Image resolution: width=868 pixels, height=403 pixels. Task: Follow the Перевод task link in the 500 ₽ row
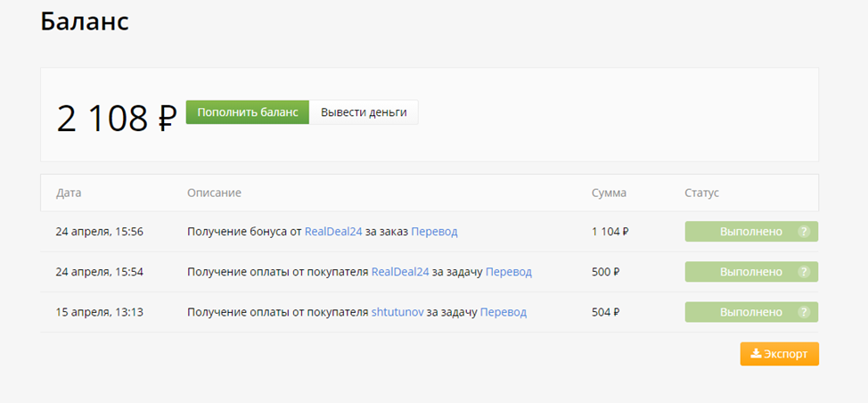(509, 272)
